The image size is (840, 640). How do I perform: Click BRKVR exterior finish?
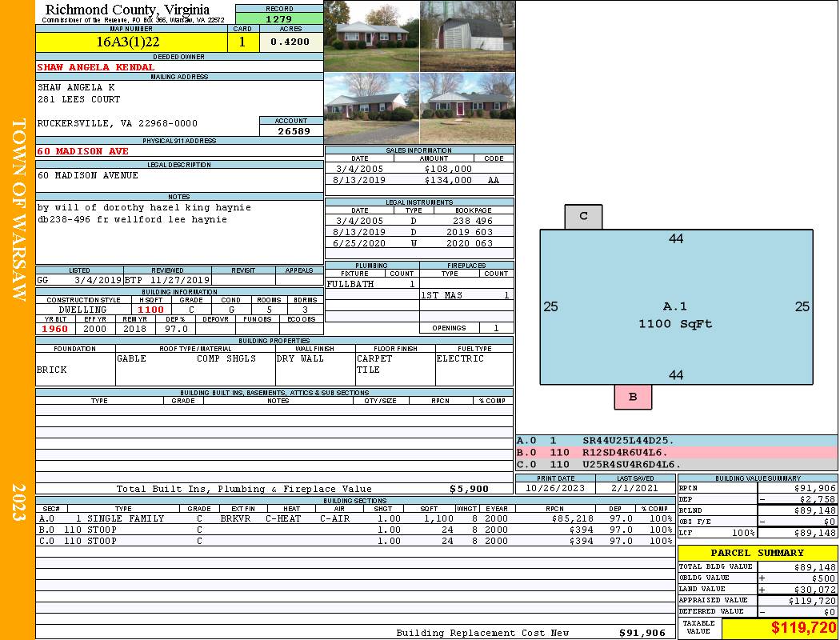235,518
